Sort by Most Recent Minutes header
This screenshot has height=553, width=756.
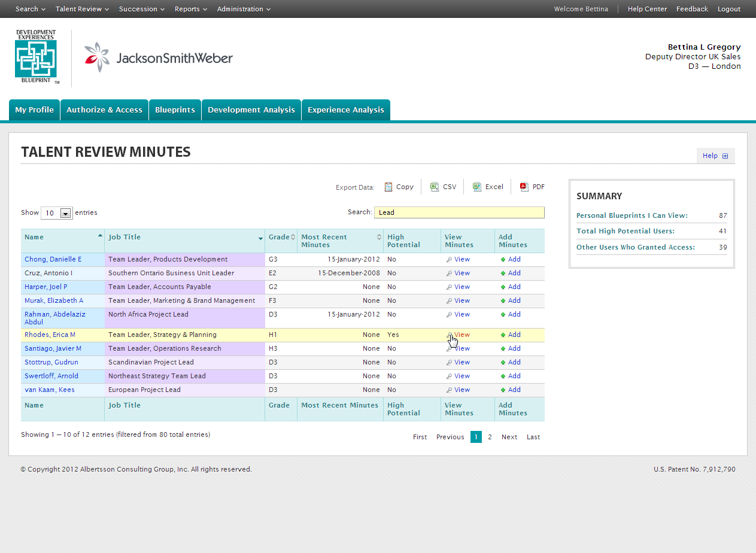point(341,241)
